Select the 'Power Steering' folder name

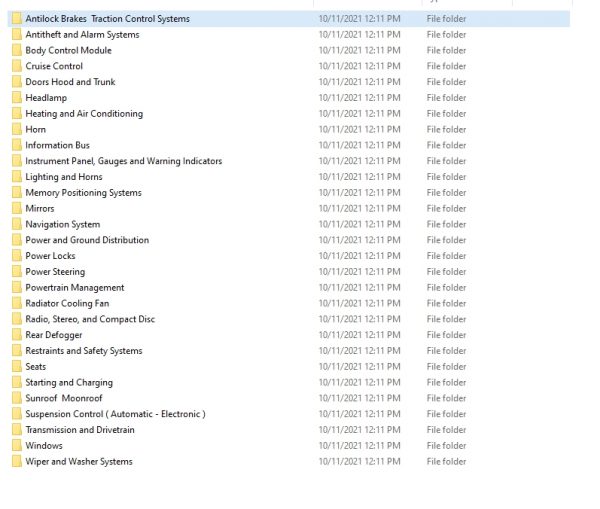pyautogui.click(x=55, y=272)
